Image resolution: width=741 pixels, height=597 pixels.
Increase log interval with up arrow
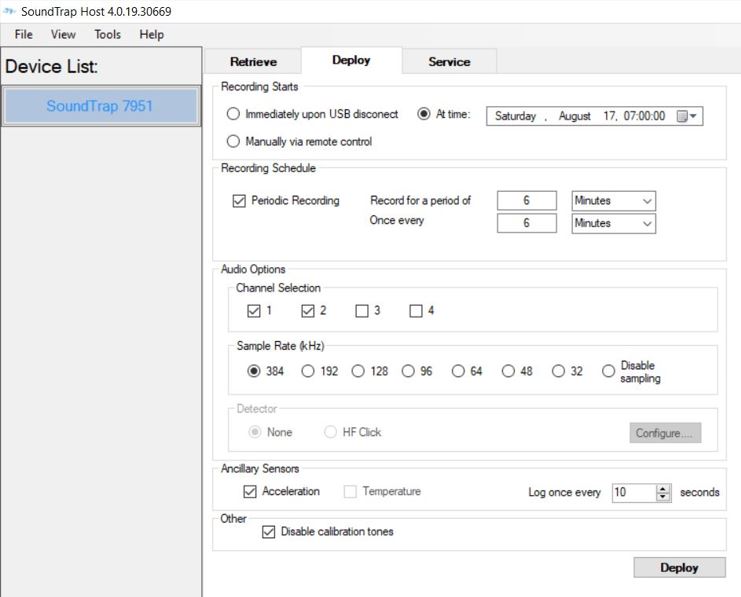pos(663,488)
